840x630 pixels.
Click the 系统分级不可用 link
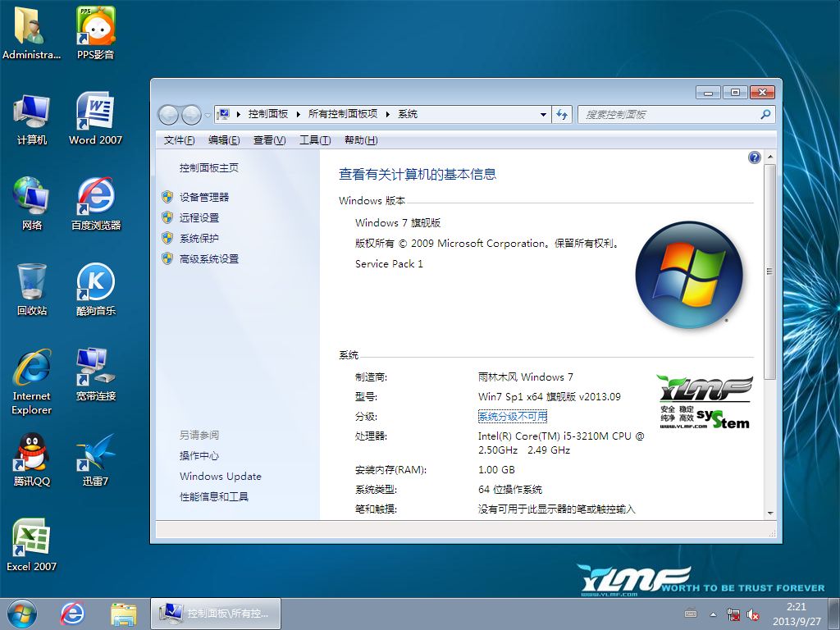coord(513,416)
